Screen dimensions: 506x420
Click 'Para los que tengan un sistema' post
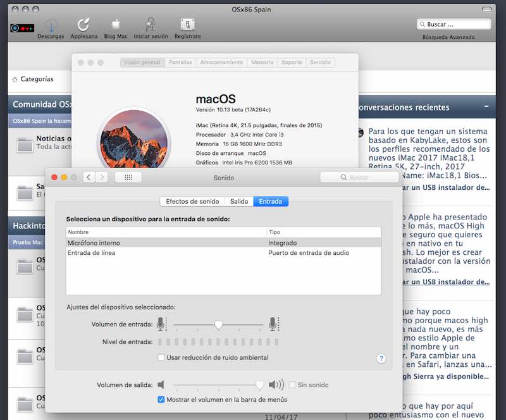[429, 153]
